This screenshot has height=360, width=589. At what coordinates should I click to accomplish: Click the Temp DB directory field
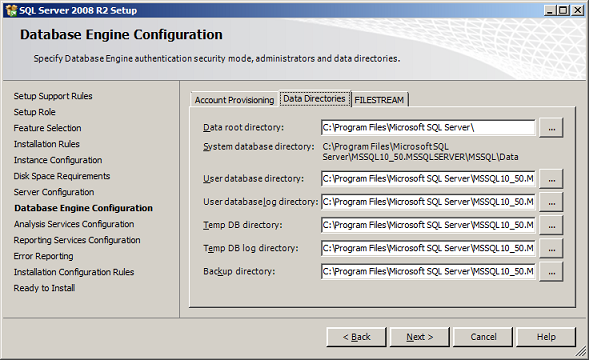(x=428, y=225)
